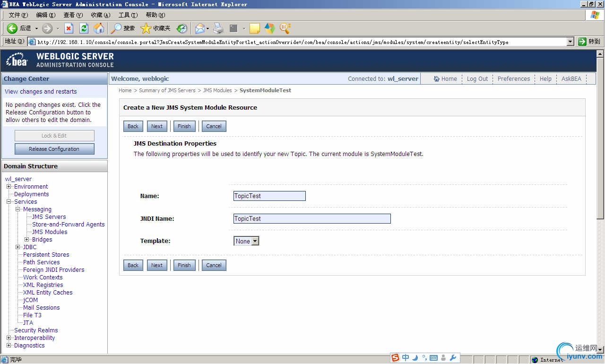Click the page icon in address bar

(32, 42)
